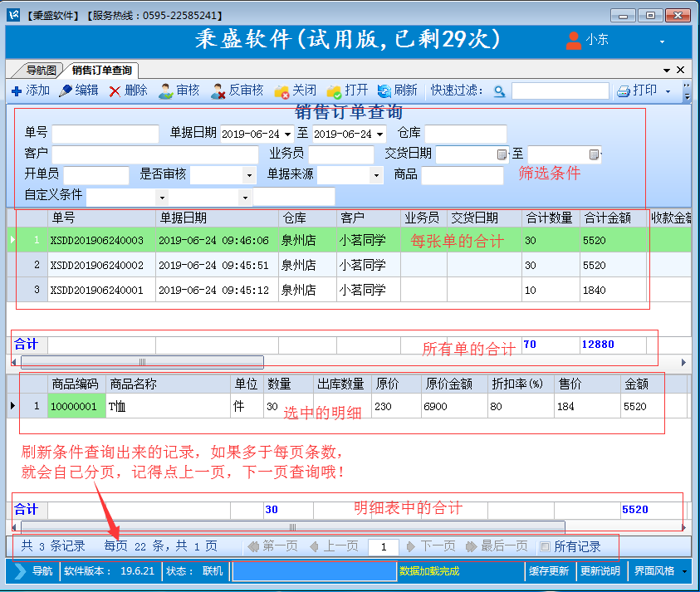The height and width of the screenshot is (592, 700).
Task: Click the 快速过滤 text box
Action: [560, 91]
